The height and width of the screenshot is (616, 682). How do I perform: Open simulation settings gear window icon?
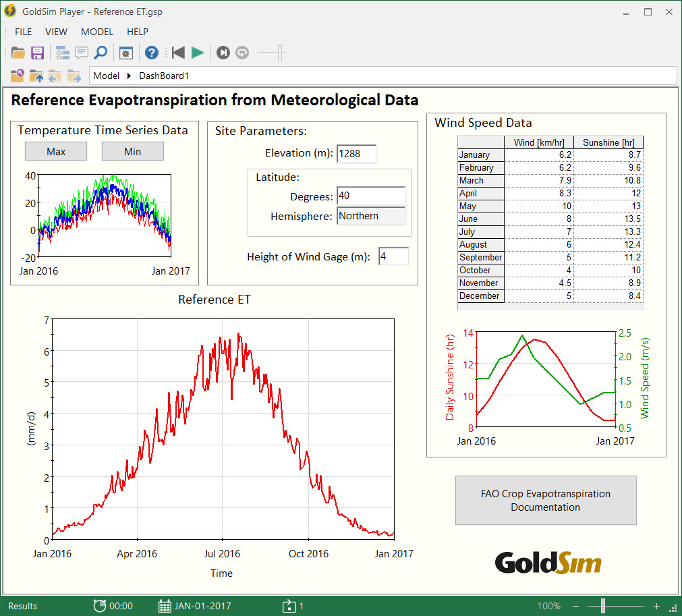pos(126,53)
